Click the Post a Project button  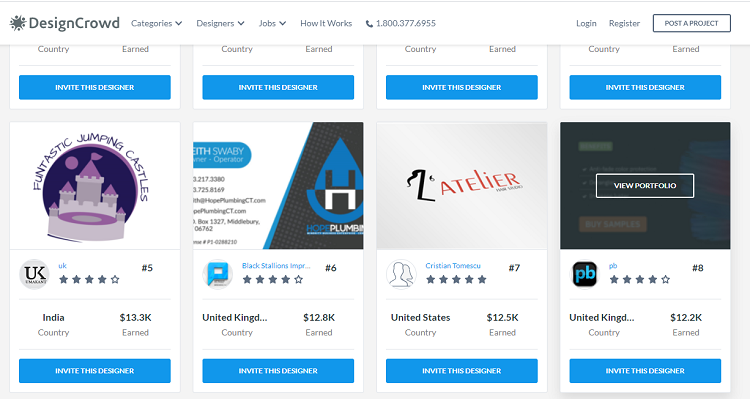pyautogui.click(x=692, y=23)
